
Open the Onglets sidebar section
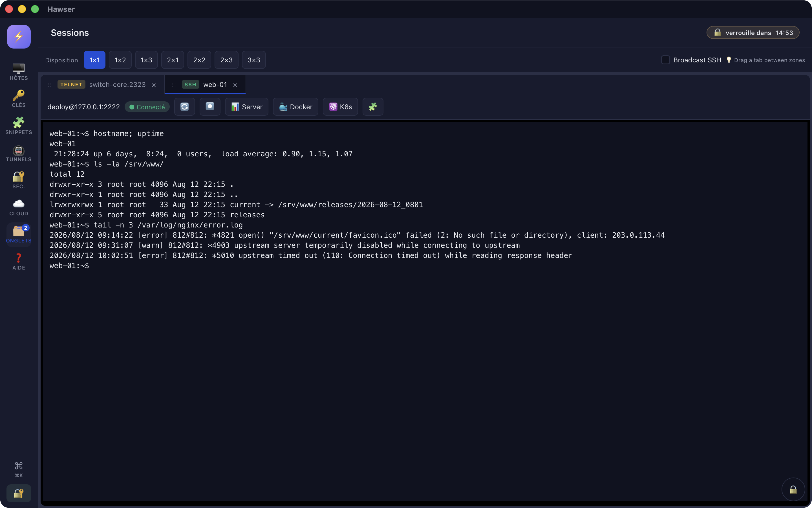(19, 235)
